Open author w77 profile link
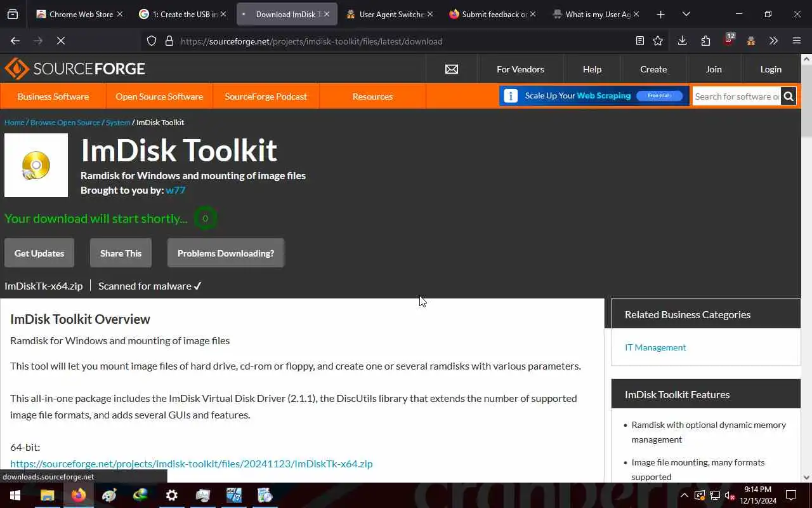Screen dimensions: 812x508 (x=176, y=190)
